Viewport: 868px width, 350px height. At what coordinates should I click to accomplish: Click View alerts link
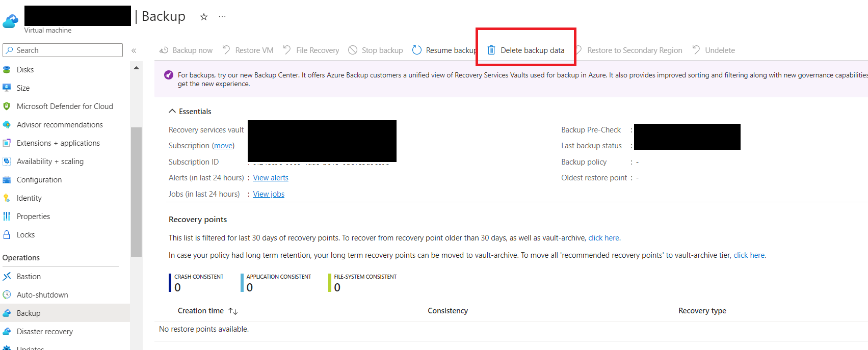click(271, 178)
